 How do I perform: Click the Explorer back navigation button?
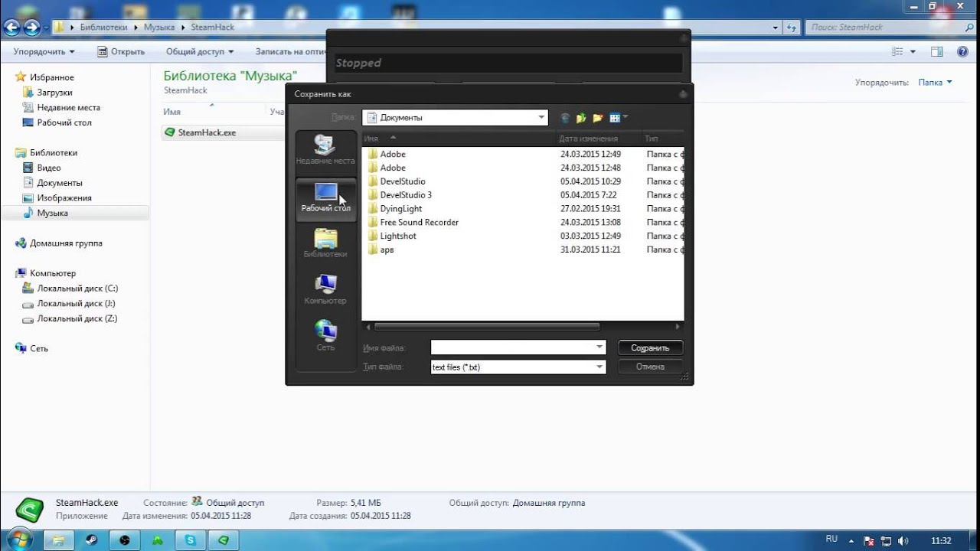(11, 28)
